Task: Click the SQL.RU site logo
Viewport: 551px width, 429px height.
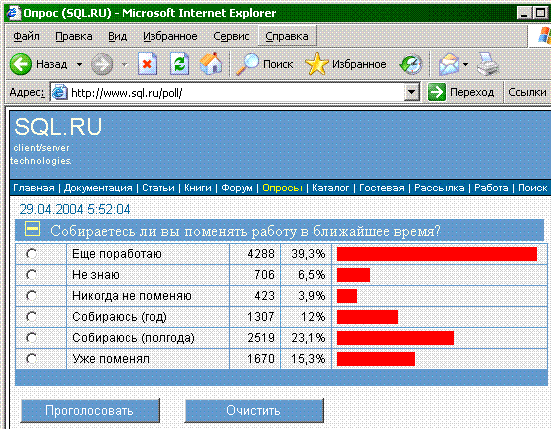Action: pos(58,127)
